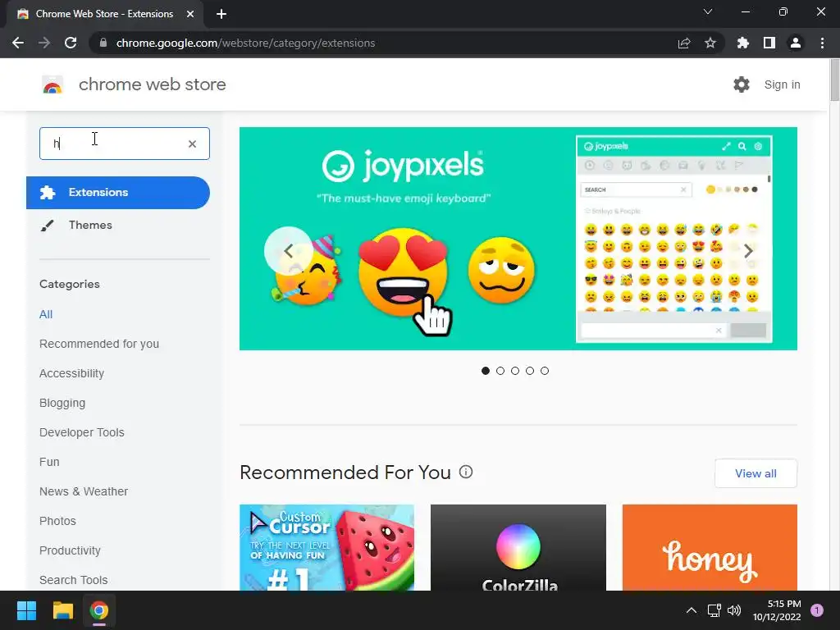Select the first carousel dot
Image resolution: width=840 pixels, height=630 pixels.
[486, 371]
